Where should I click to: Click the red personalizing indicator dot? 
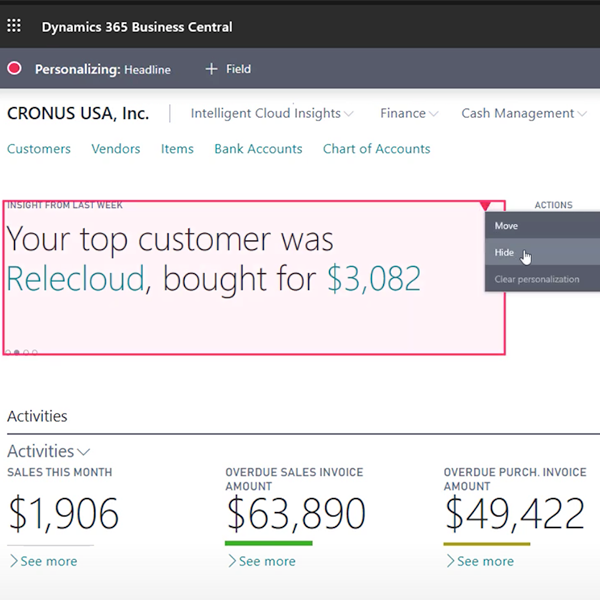click(15, 68)
